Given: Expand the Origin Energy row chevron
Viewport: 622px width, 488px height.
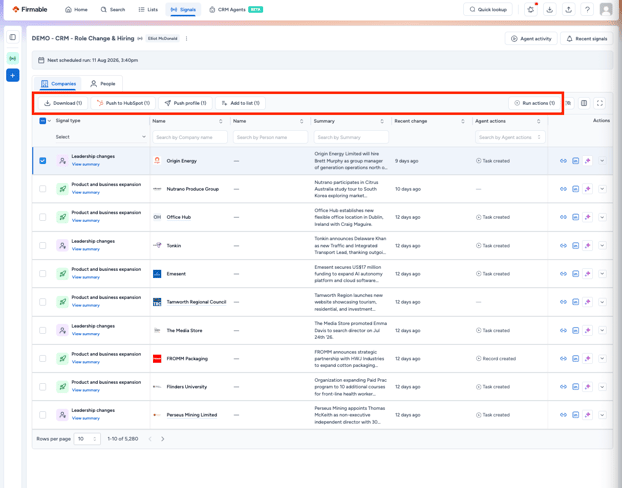Looking at the screenshot, I should (x=602, y=161).
